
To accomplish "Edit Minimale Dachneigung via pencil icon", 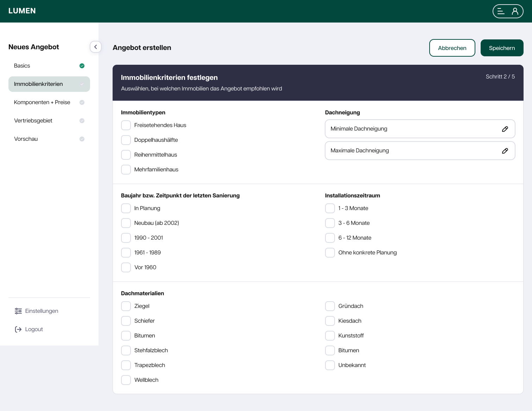I will 505,129.
